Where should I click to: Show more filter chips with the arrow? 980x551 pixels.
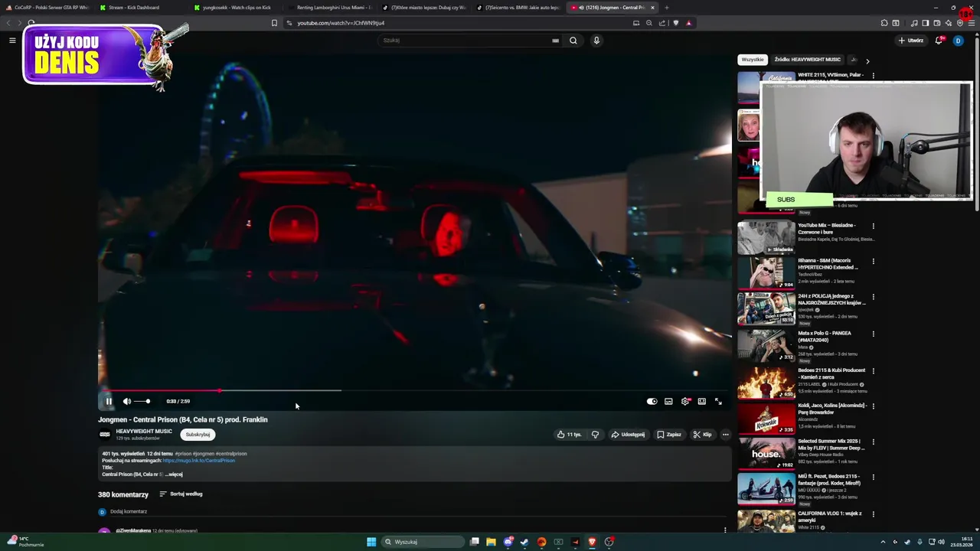click(x=867, y=60)
